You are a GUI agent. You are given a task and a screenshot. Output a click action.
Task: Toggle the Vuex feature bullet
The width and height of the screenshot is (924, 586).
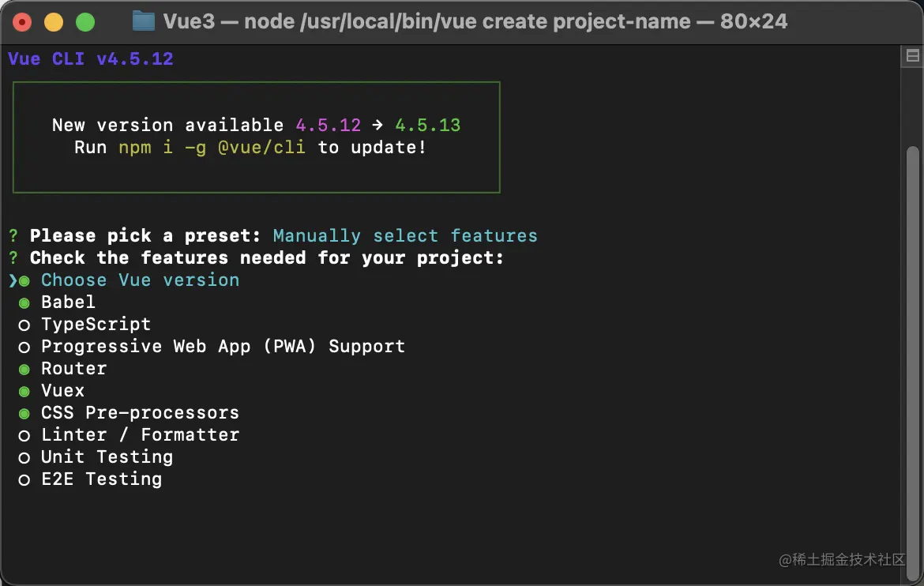click(24, 391)
